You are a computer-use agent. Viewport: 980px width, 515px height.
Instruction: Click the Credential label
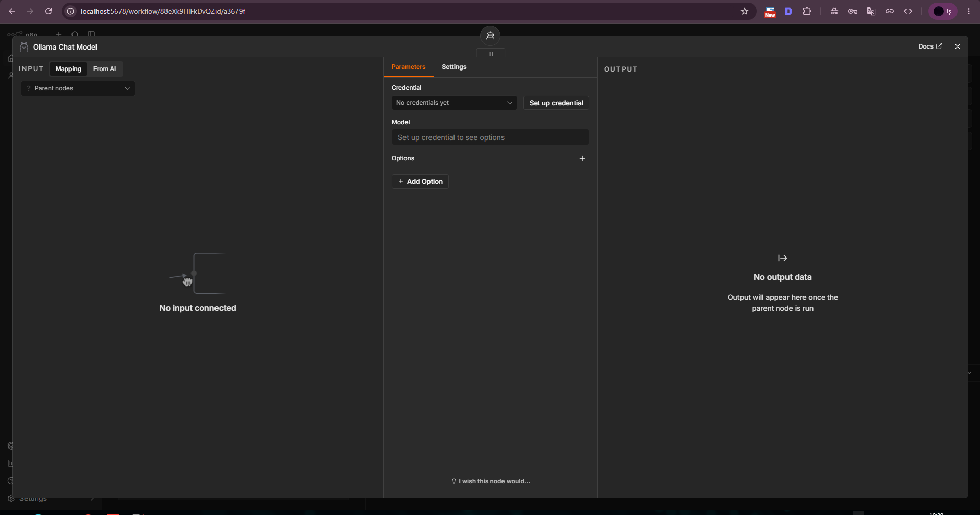coord(406,88)
